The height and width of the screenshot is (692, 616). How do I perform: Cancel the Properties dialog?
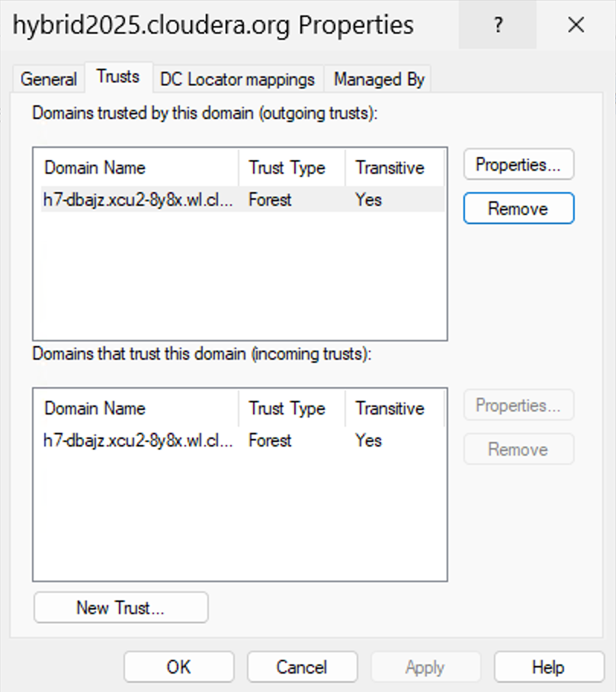[302, 667]
